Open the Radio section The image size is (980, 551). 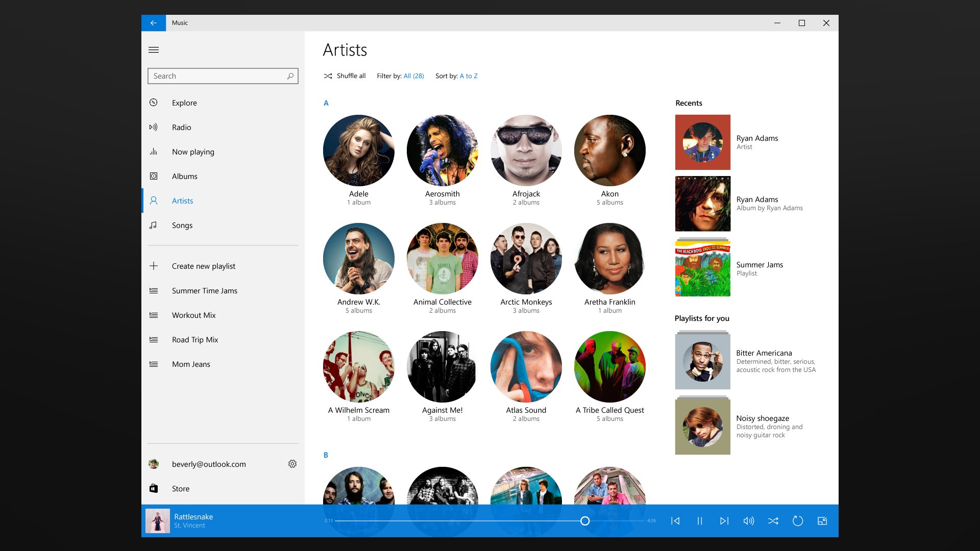point(181,127)
